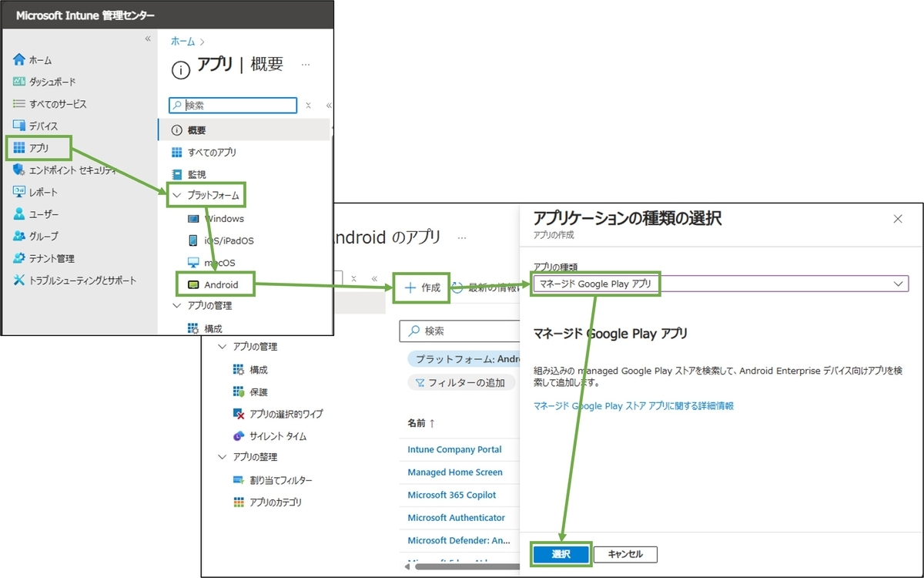Open ユーザー in the sidebar
Viewport: 924px width, 578px height.
tap(35, 213)
